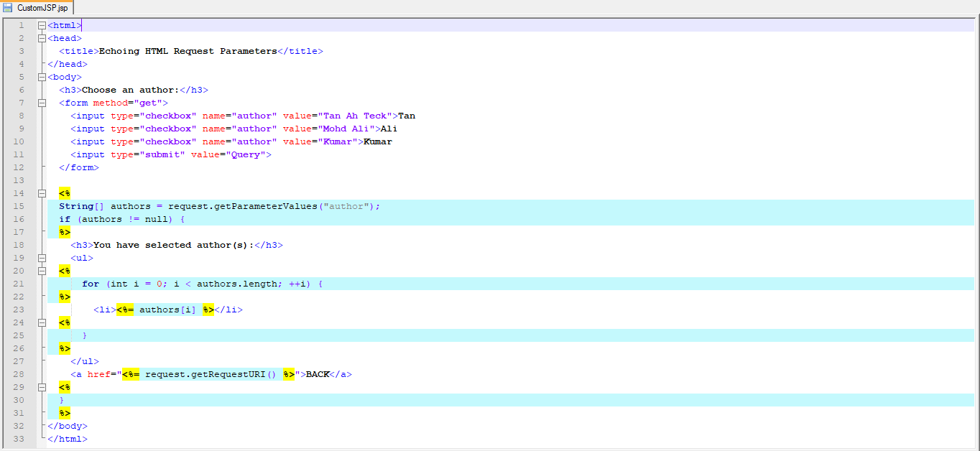Click 'authors.length' in the for loop

point(237,284)
